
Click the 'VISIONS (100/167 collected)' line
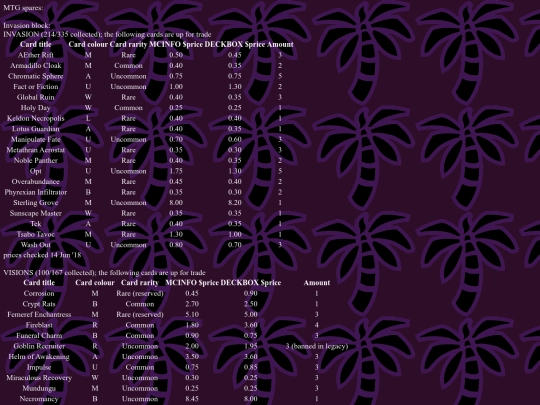(x=104, y=272)
